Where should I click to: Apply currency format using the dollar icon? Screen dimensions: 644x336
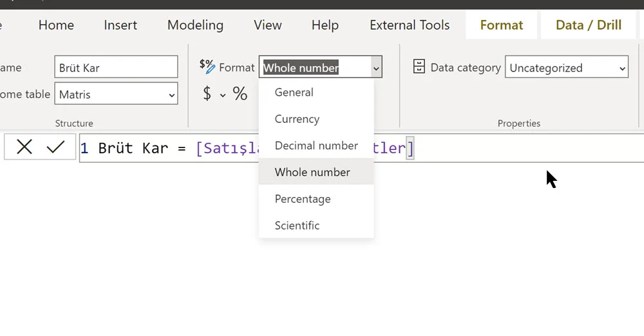click(207, 93)
